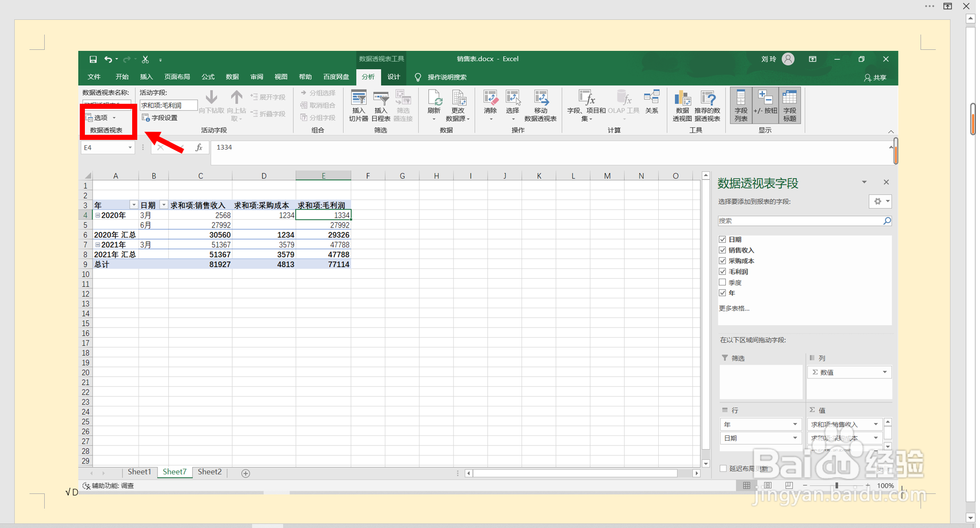980x528 pixels.
Task: Refresh the pivot table with 刷新
Action: pyautogui.click(x=434, y=106)
